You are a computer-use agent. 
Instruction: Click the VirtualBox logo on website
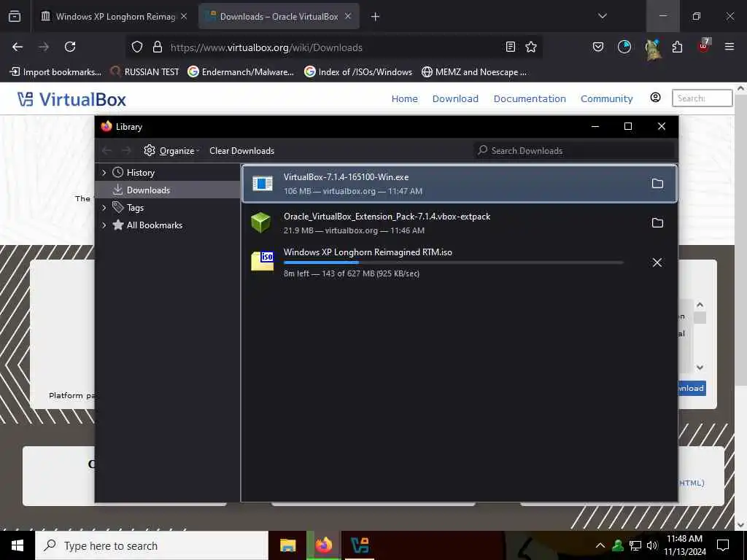71,99
